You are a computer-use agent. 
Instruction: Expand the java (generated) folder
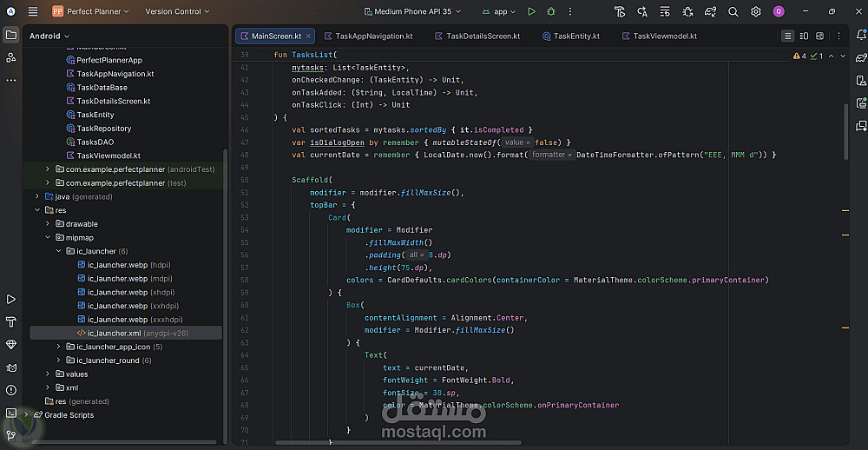pos(37,196)
